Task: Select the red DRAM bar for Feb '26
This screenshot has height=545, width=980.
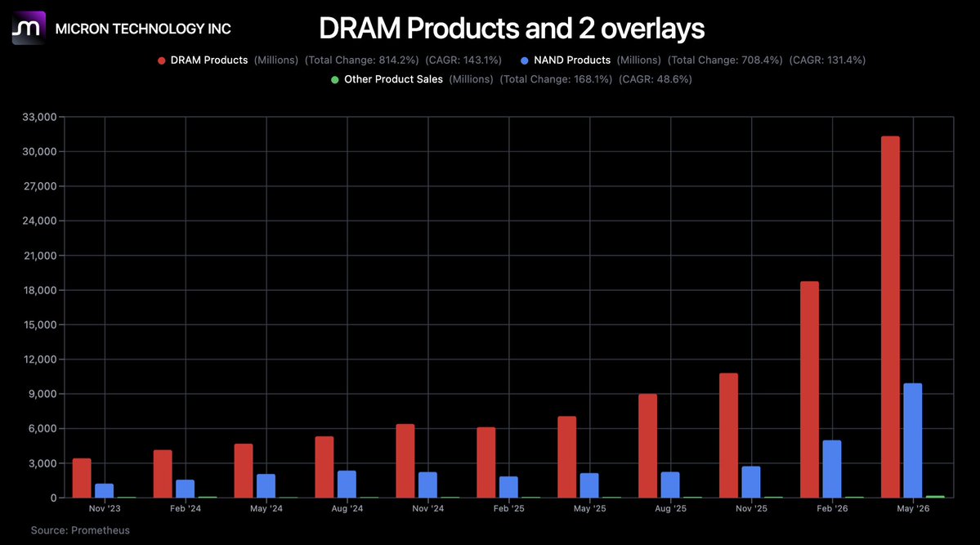Action: click(x=809, y=390)
